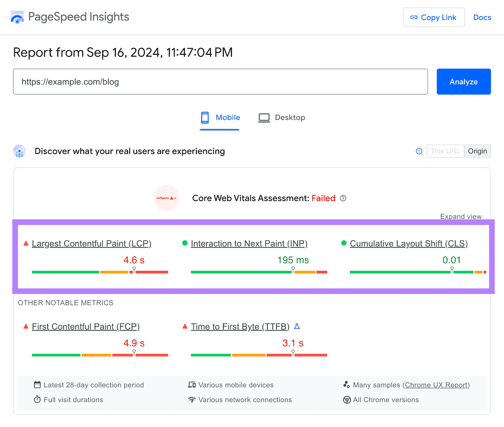Viewport: 504px width, 427px height.
Task: Click the calendar icon for collection period
Action: [x=37, y=385]
